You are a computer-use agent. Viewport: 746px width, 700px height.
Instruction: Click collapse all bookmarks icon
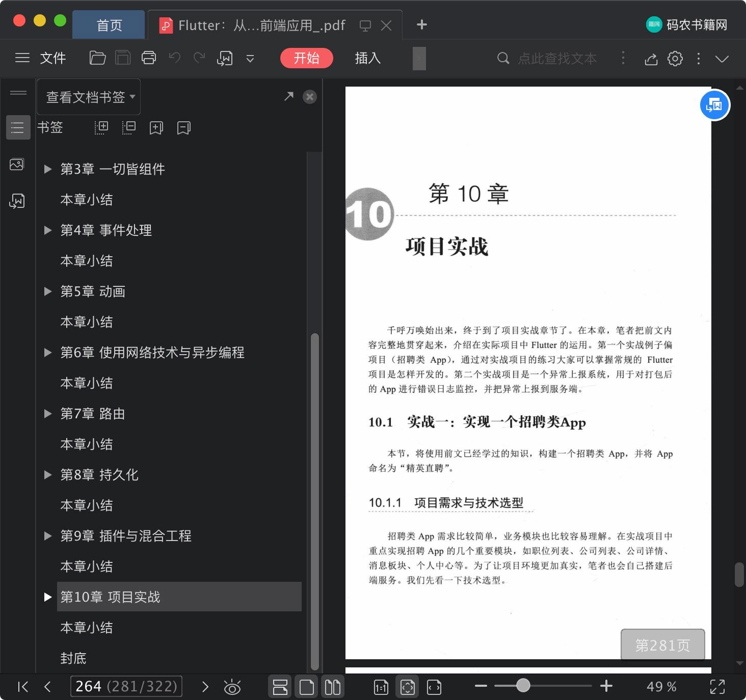[129, 127]
